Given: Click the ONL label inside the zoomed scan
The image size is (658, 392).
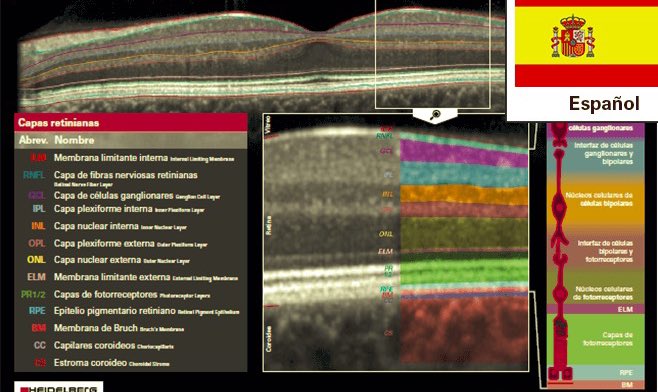Looking at the screenshot, I should click(386, 234).
